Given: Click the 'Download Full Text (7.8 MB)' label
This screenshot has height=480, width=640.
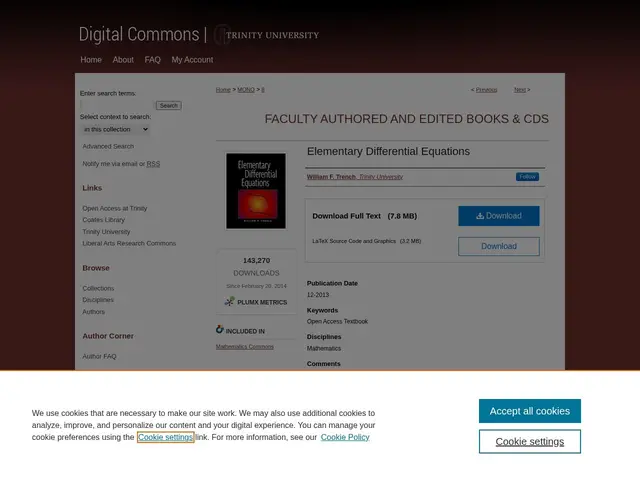Looking at the screenshot, I should pyautogui.click(x=364, y=216).
